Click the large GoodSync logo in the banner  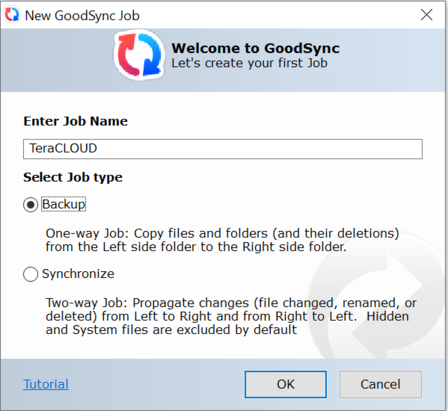point(139,55)
